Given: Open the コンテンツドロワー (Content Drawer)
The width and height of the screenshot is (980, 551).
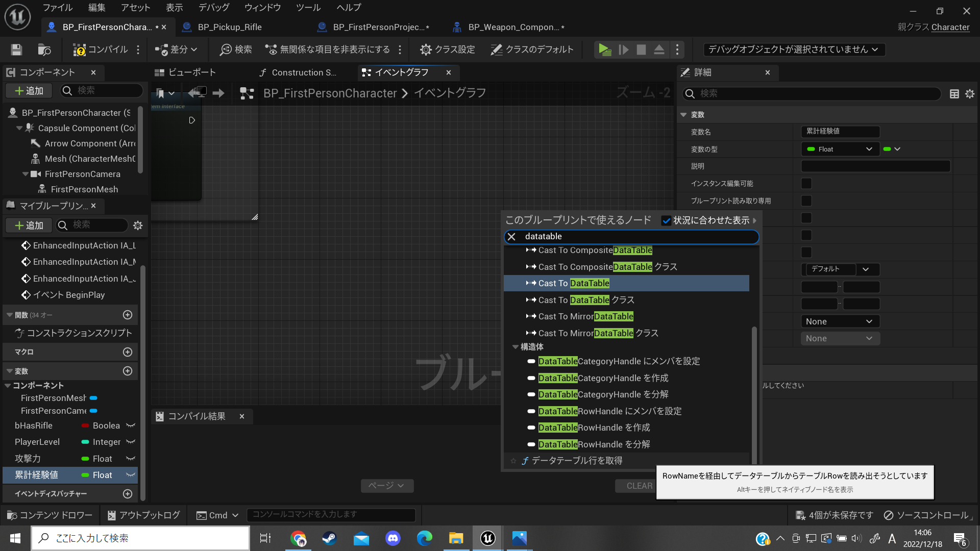Looking at the screenshot, I should (49, 515).
